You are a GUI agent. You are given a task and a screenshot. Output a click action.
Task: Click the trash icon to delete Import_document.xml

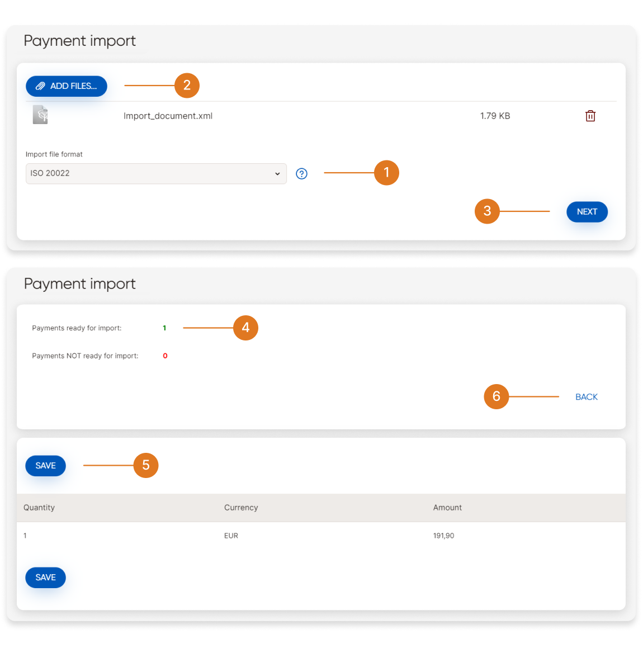pos(590,116)
